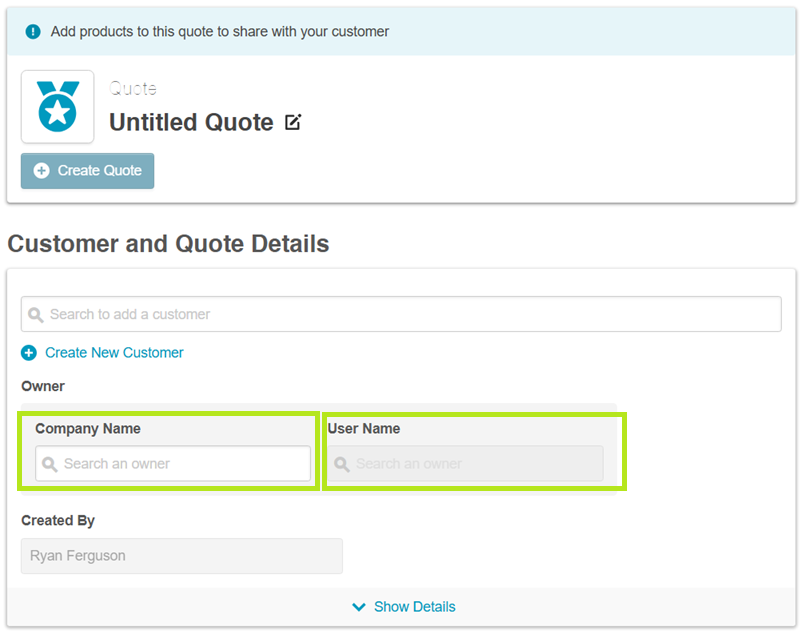Click the Untitled Quote title text

coord(191,123)
